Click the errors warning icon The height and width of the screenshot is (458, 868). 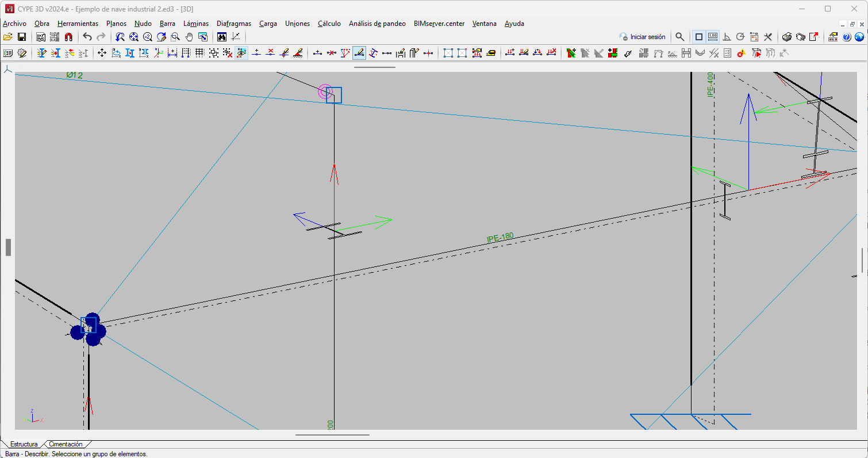tap(742, 53)
